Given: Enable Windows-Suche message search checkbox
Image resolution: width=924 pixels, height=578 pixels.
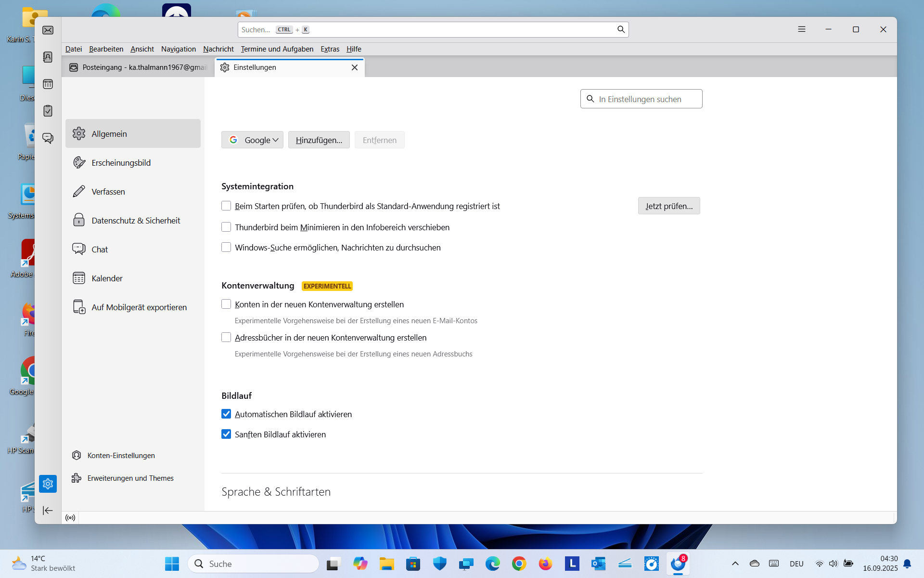Looking at the screenshot, I should point(226,248).
